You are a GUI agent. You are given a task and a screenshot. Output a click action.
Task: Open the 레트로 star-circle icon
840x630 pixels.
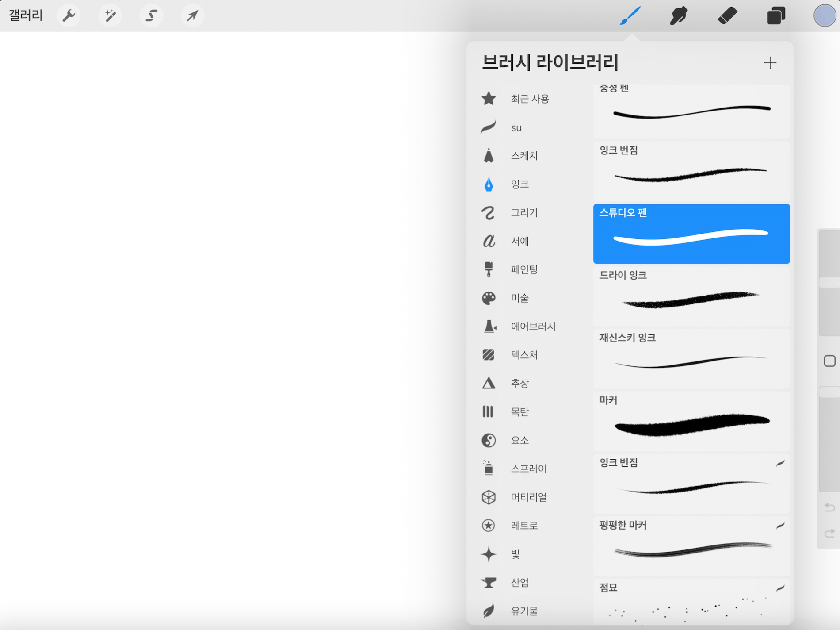pos(489,526)
